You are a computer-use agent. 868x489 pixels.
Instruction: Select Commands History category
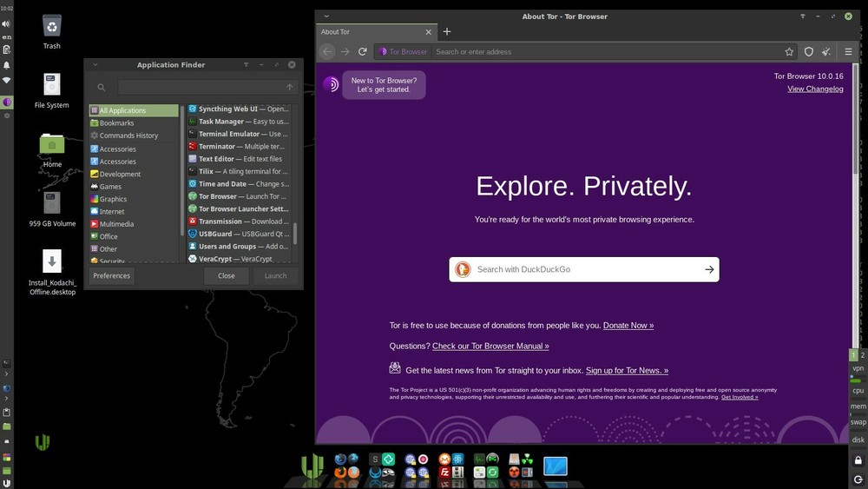coord(134,135)
